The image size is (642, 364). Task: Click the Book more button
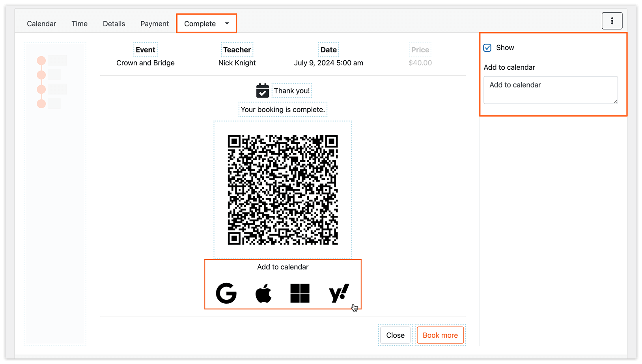coord(440,335)
